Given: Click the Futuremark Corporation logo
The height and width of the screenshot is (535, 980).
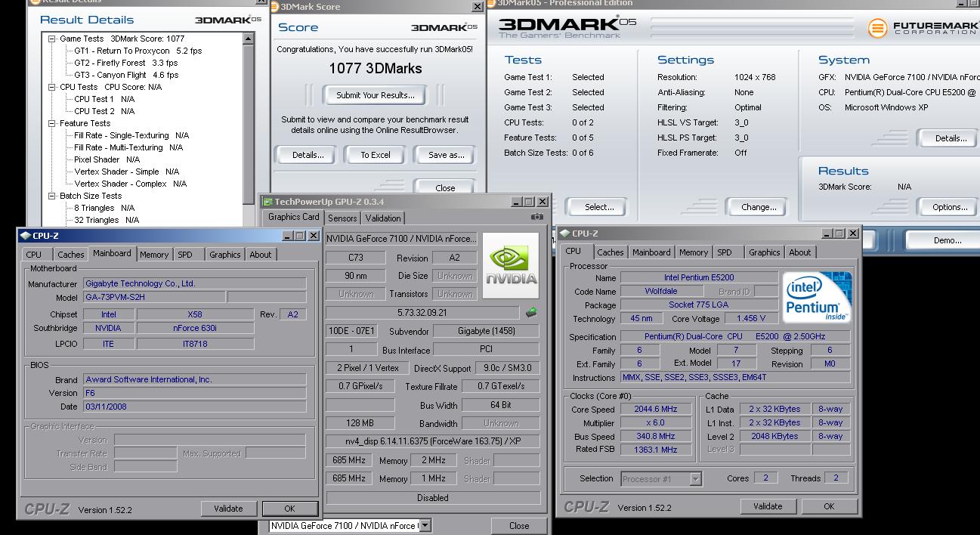Looking at the screenshot, I should (x=923, y=29).
